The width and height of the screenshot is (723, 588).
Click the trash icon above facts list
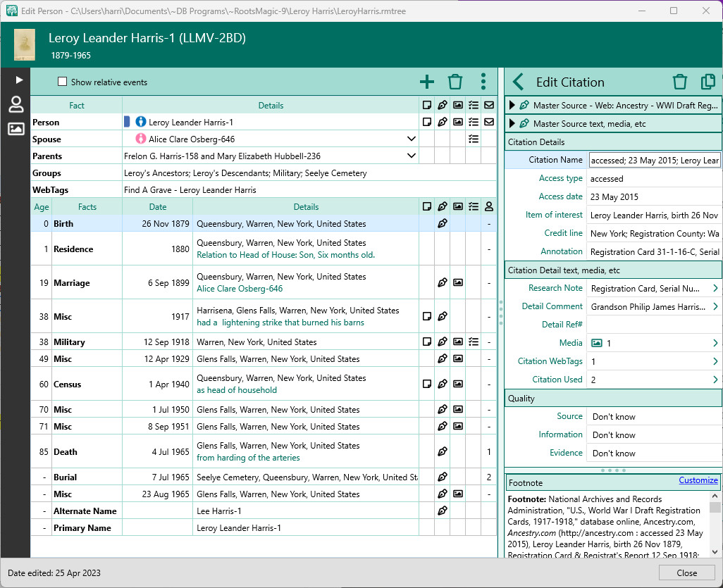[455, 82]
